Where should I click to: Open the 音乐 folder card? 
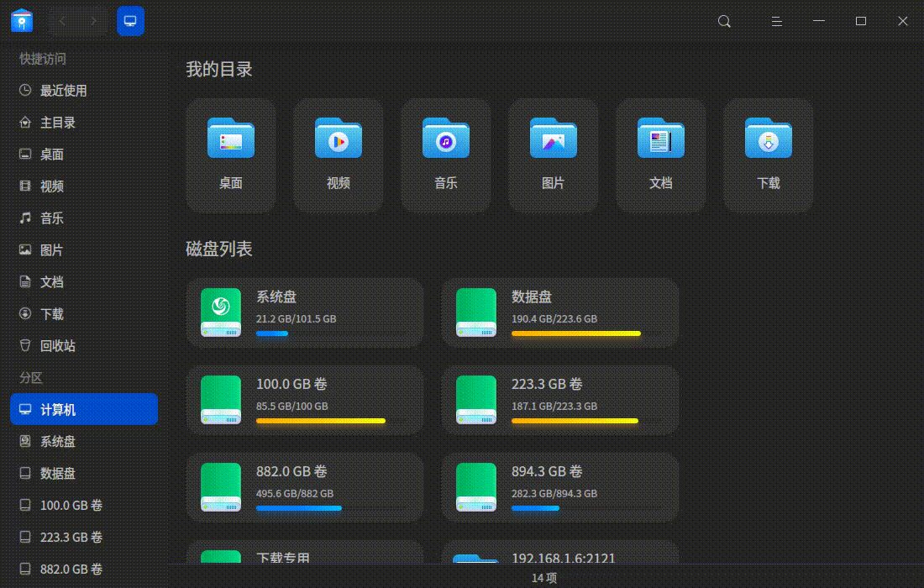pos(445,155)
